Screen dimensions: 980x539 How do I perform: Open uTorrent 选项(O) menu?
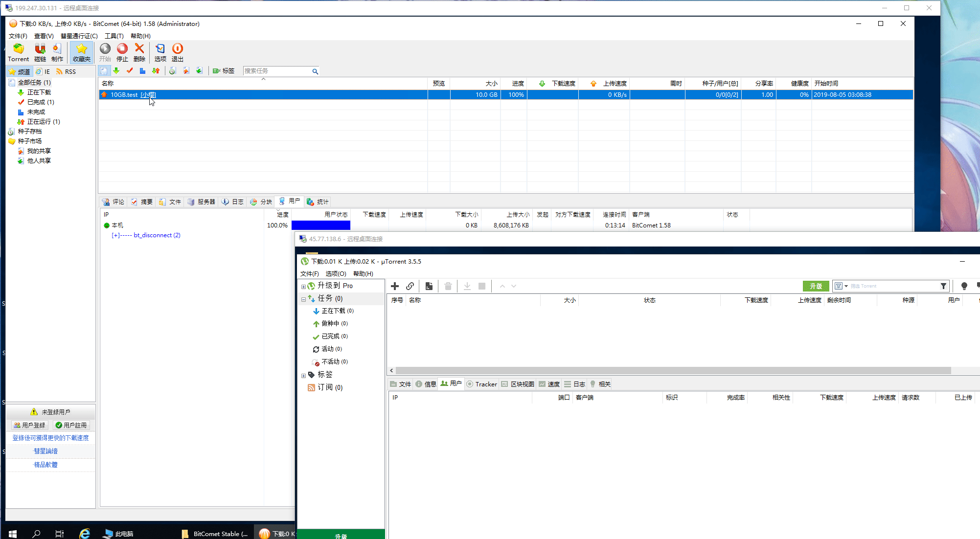click(336, 274)
